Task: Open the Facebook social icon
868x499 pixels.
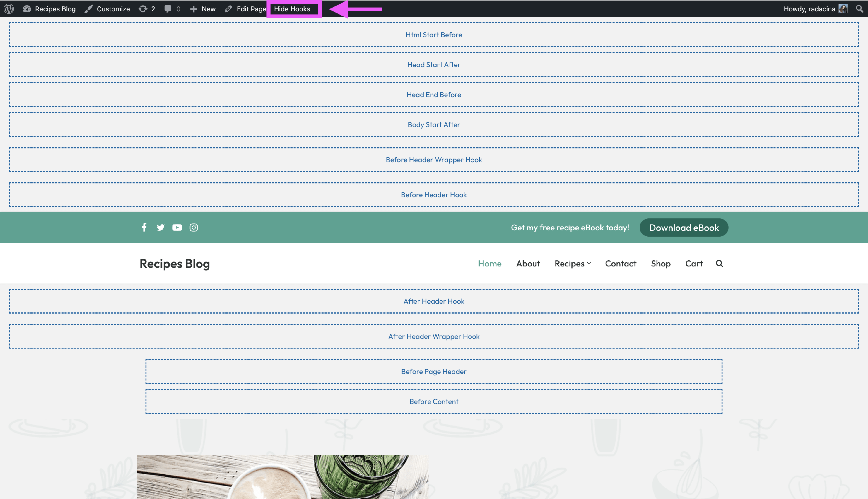Action: (144, 228)
